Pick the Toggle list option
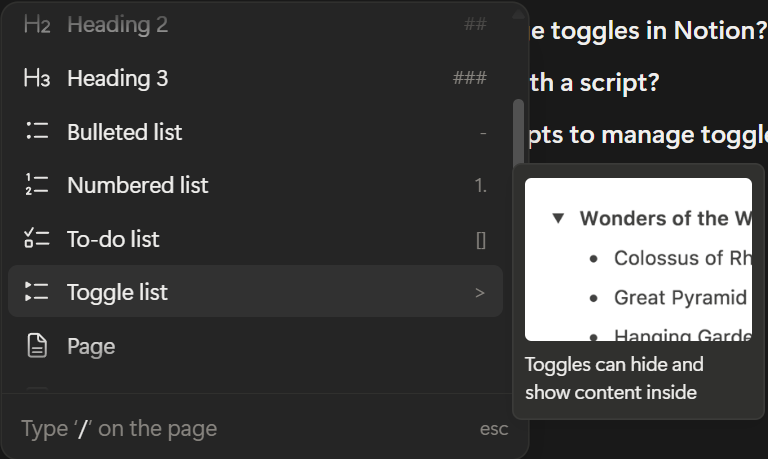 (117, 292)
